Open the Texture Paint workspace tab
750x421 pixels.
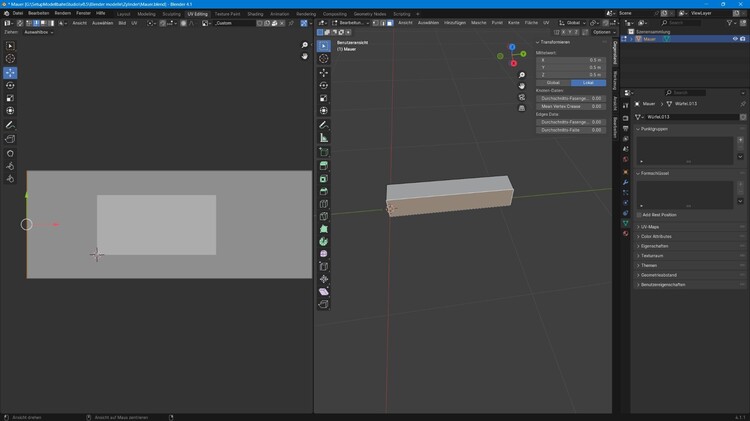coord(227,14)
